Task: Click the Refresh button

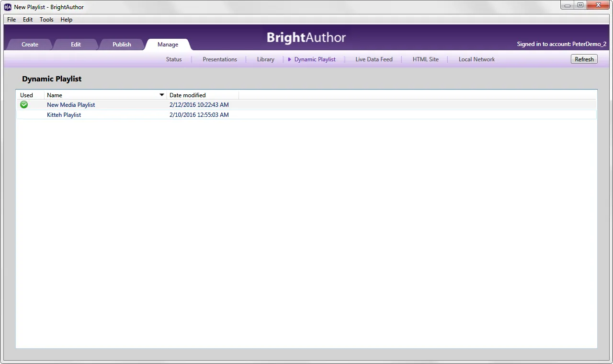Action: coord(584,59)
